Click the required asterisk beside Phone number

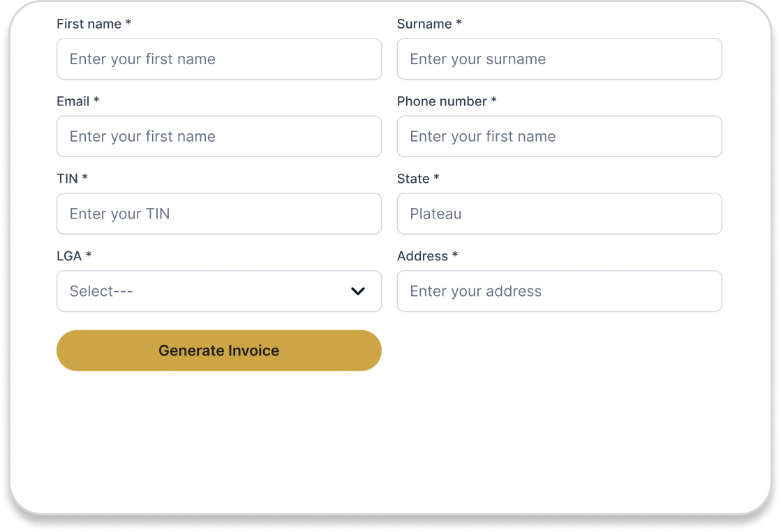click(x=494, y=101)
